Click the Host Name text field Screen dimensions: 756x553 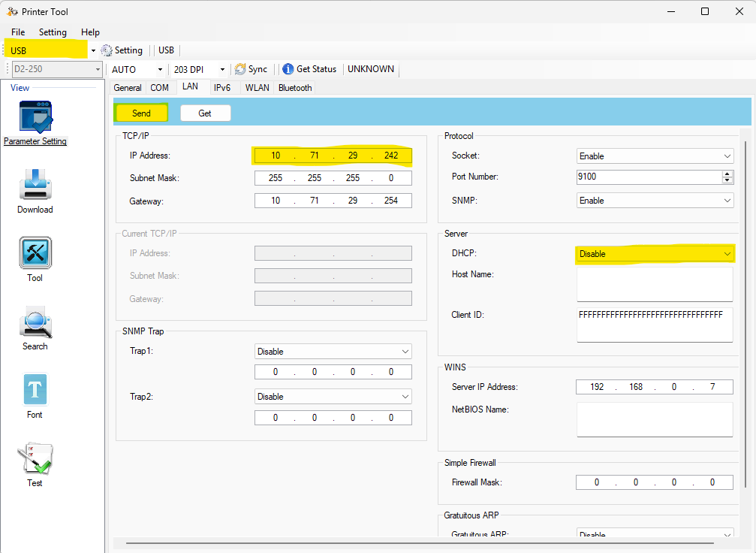[x=655, y=284]
